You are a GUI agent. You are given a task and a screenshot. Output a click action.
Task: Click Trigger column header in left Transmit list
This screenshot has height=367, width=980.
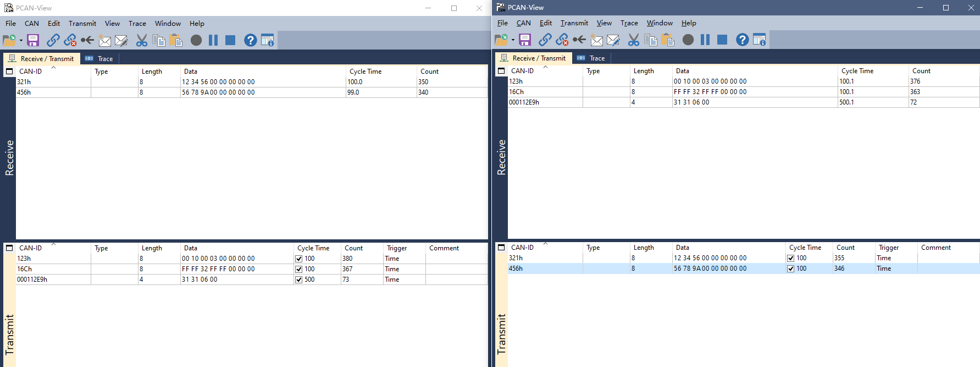[396, 248]
